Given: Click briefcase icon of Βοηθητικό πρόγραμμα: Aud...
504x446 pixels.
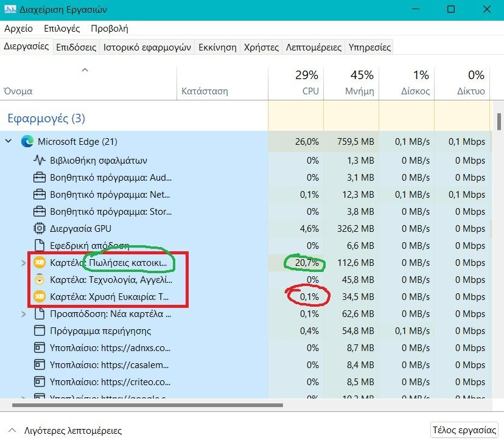Looking at the screenshot, I should [x=39, y=177].
